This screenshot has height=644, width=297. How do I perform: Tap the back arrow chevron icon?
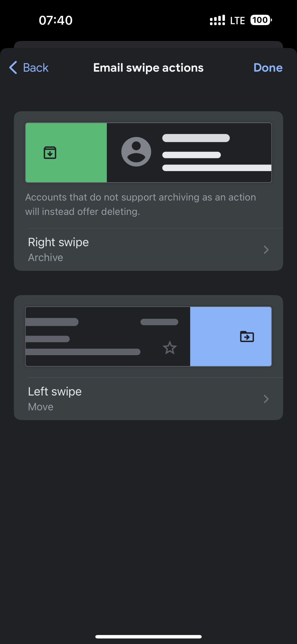click(x=13, y=67)
